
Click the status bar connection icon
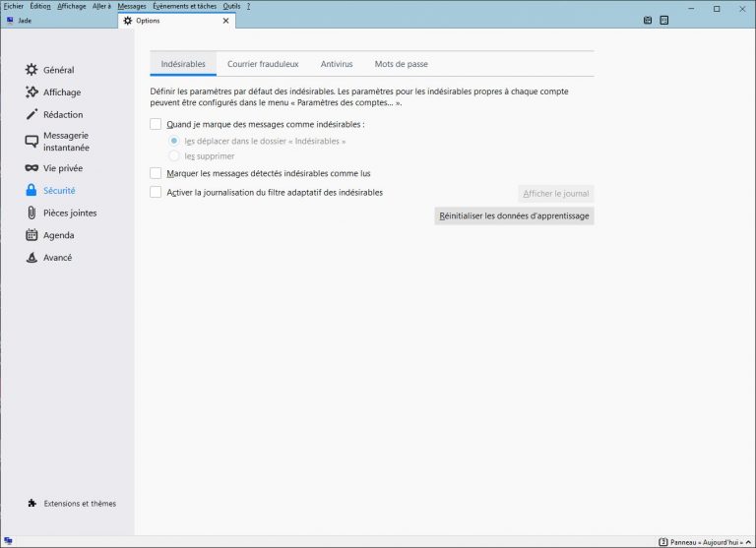(x=8, y=541)
